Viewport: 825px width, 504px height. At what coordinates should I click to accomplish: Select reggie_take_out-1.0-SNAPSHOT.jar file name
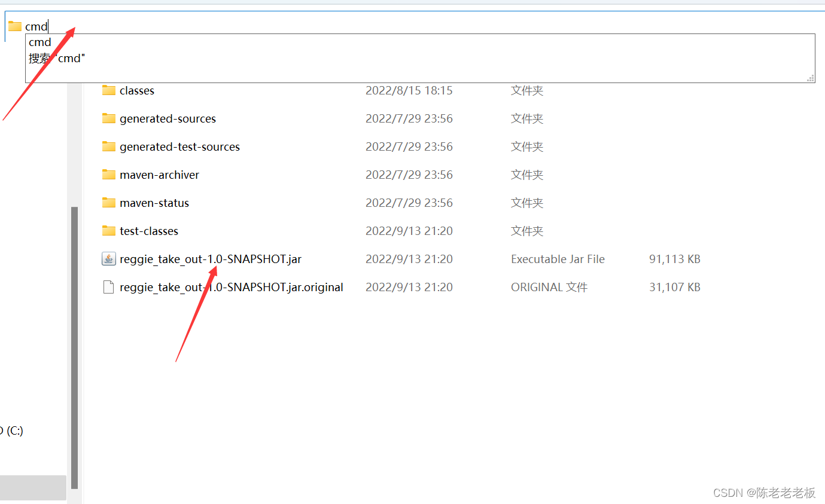(x=211, y=259)
